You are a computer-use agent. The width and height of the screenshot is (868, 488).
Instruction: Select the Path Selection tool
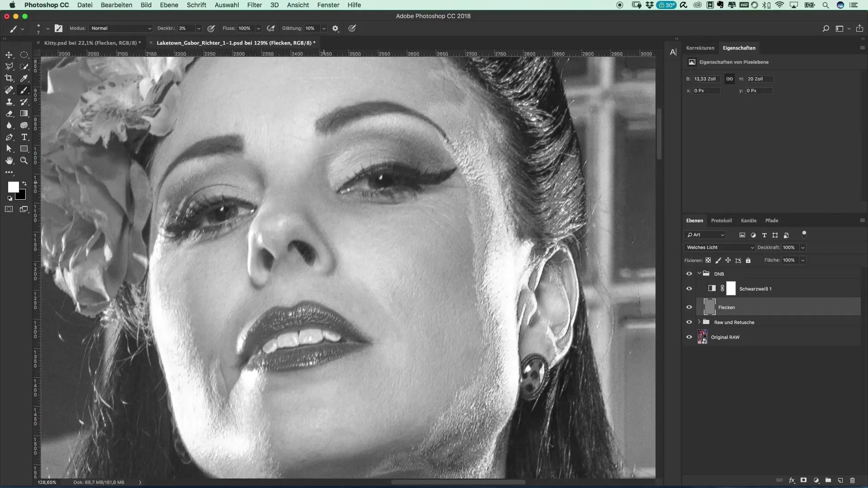[9, 149]
